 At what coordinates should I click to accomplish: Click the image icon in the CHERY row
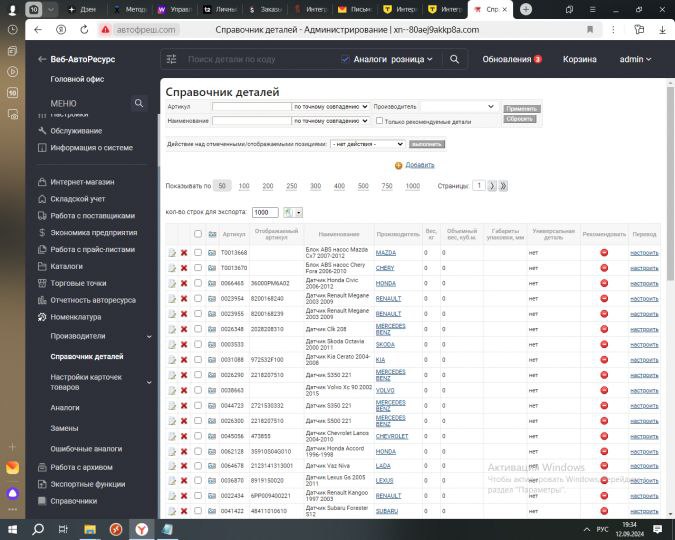tap(212, 268)
